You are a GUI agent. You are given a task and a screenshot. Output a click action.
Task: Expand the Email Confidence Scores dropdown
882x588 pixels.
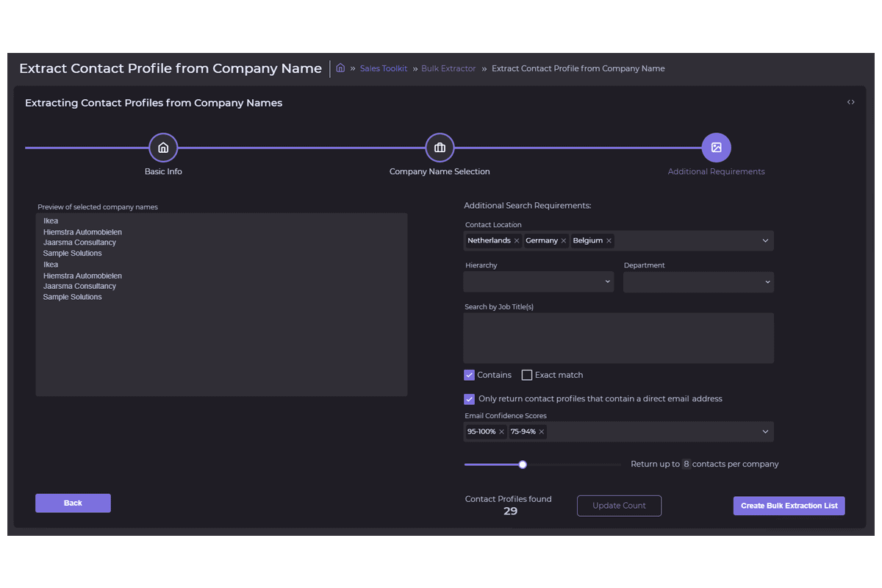(x=765, y=432)
